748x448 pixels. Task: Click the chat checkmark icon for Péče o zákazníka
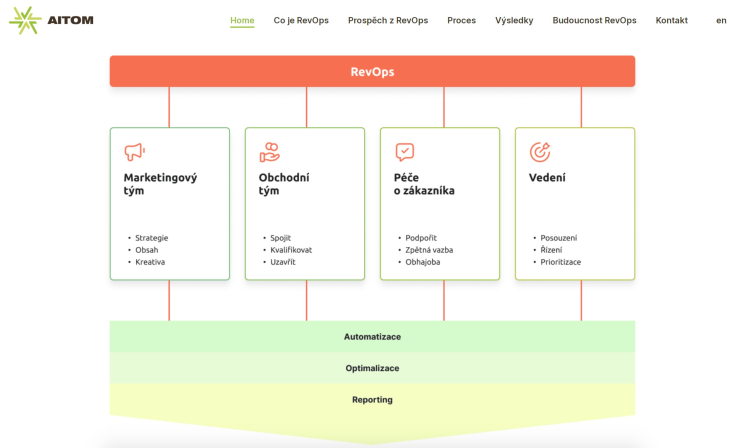(x=405, y=152)
